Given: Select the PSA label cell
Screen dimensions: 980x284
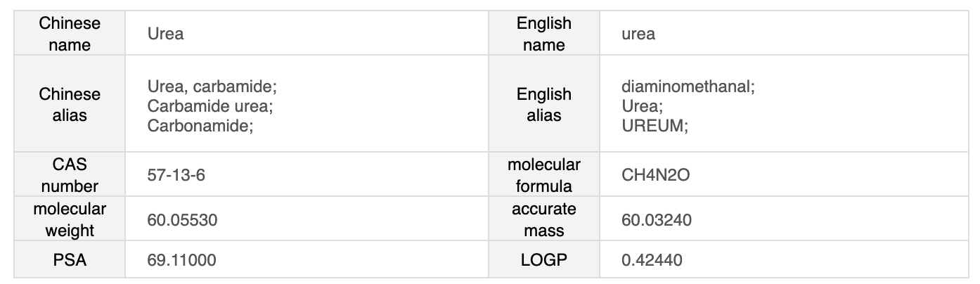Looking at the screenshot, I should 70,260.
